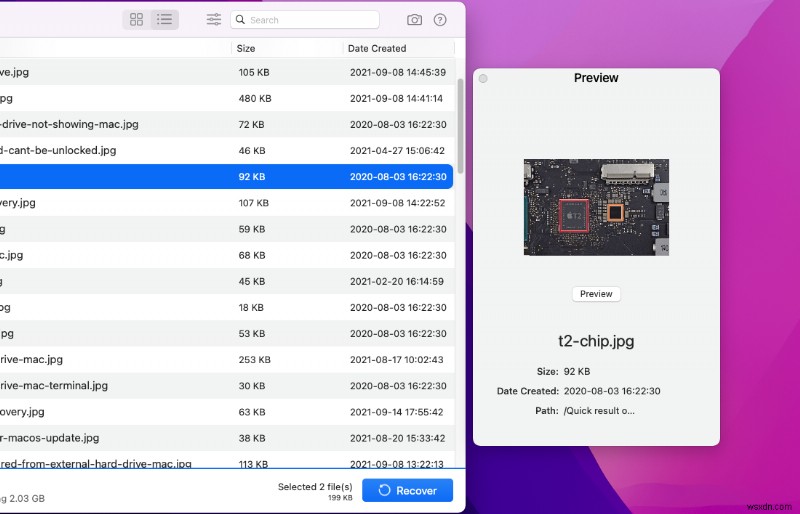Select the drive-not-showing-mac.jpg file
This screenshot has height=514, width=800.
227,124
